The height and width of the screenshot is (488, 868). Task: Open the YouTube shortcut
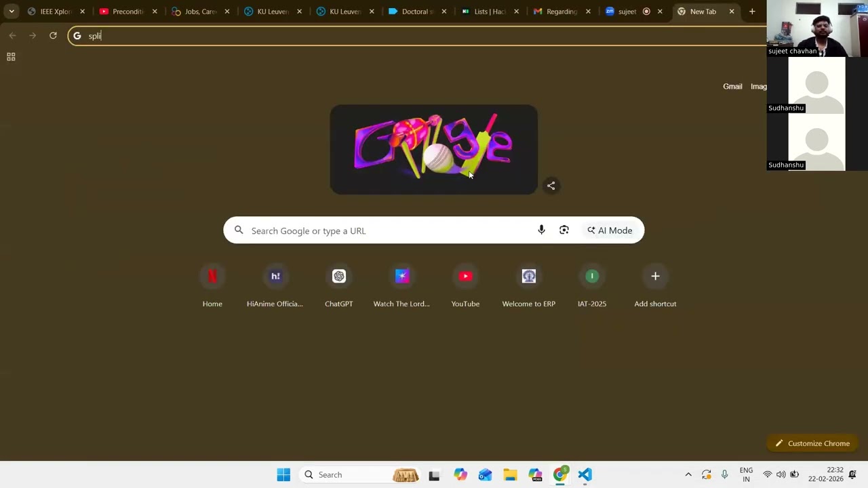(465, 286)
